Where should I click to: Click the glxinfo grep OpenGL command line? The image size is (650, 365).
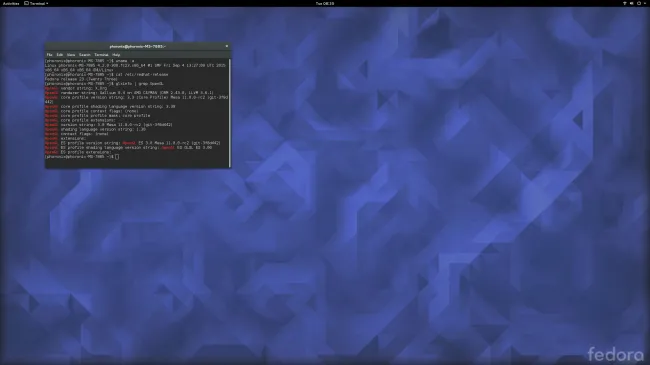[104, 84]
